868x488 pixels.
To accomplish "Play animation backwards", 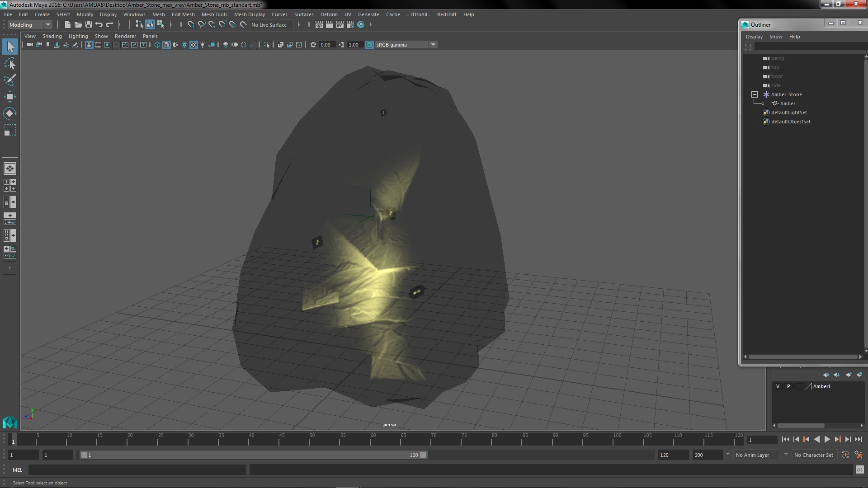I will click(816, 439).
